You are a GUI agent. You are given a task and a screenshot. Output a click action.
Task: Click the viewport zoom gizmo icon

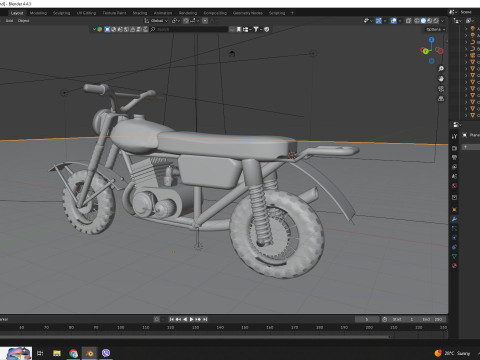pos(441,69)
